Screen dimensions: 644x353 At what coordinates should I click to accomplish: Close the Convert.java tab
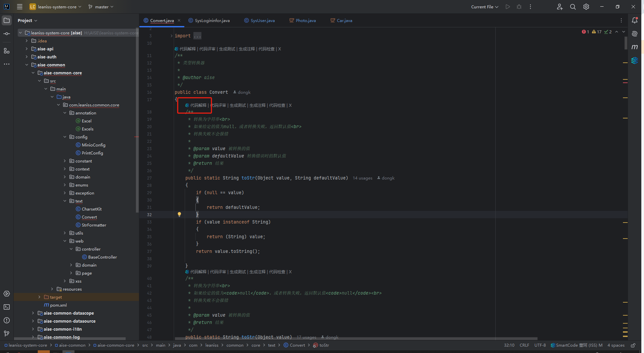click(179, 20)
